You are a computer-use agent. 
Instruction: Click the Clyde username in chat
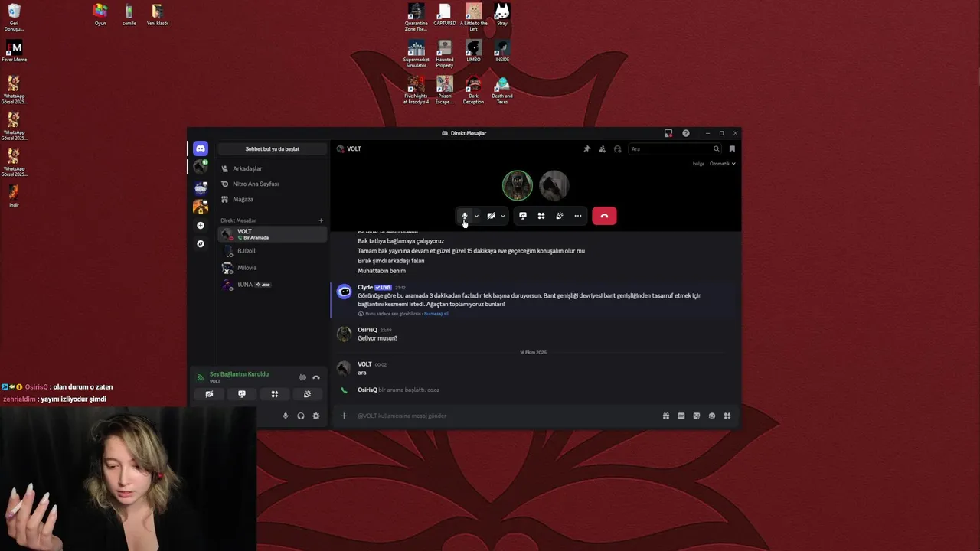point(365,287)
